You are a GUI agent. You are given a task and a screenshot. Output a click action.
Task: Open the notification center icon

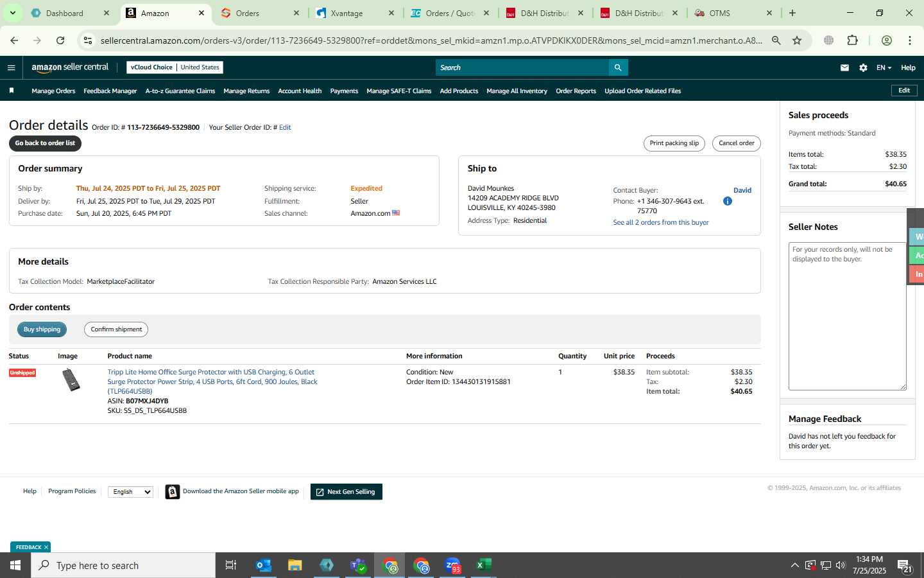click(x=905, y=566)
